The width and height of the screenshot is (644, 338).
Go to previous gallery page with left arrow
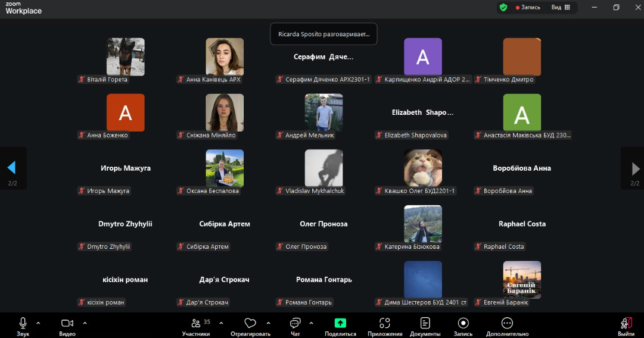[x=11, y=168]
